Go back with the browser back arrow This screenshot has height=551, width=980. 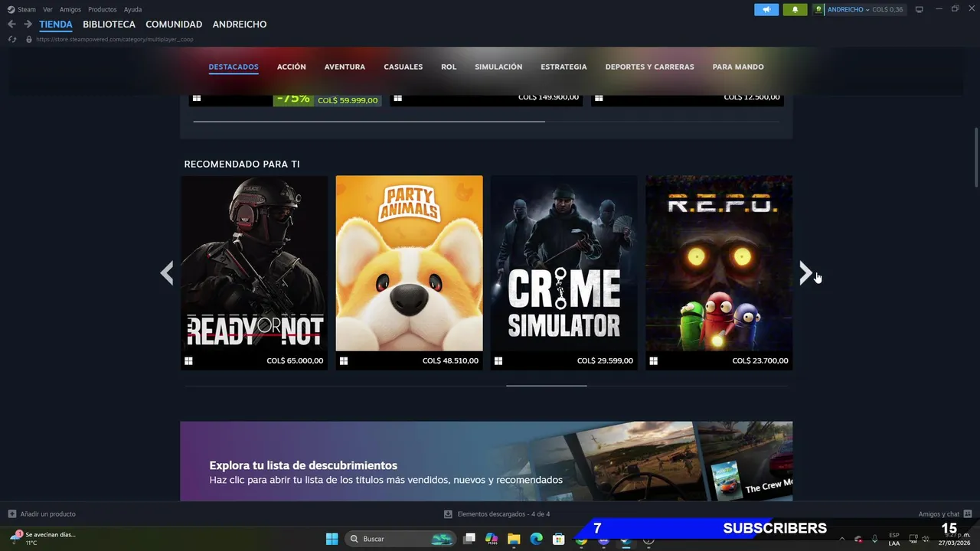click(11, 24)
